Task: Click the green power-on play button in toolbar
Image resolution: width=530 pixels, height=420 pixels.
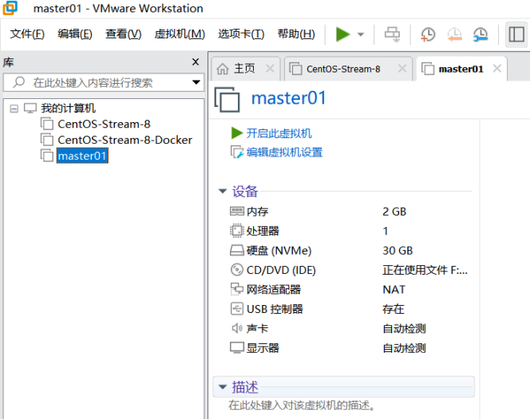Action: click(342, 34)
